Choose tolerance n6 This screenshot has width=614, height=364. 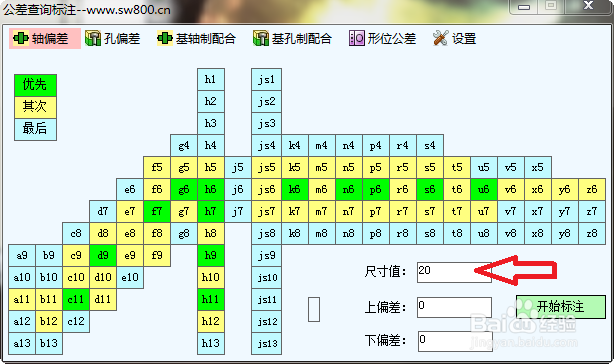click(x=349, y=189)
